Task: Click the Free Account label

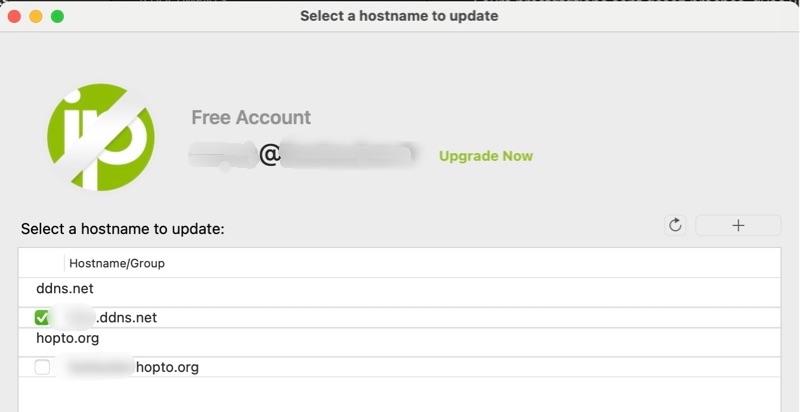Action: point(251,118)
